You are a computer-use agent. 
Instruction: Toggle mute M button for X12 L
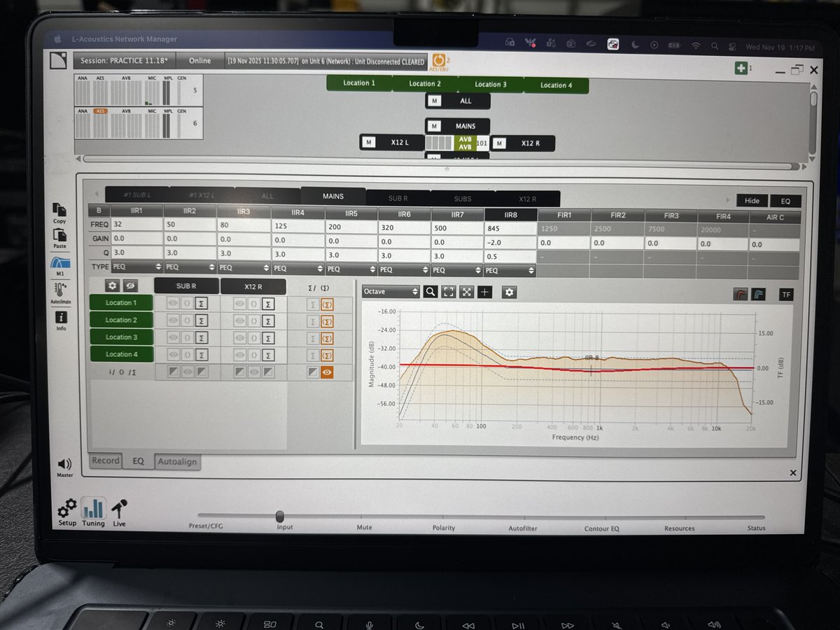[369, 143]
